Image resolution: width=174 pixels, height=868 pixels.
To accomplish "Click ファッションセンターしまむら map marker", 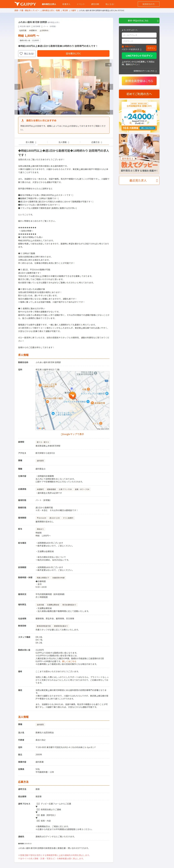I will point(53,413).
